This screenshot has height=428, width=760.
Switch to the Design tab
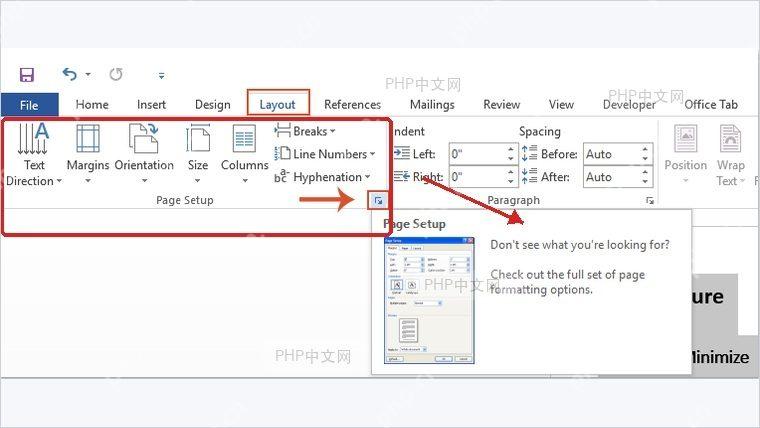[212, 105]
